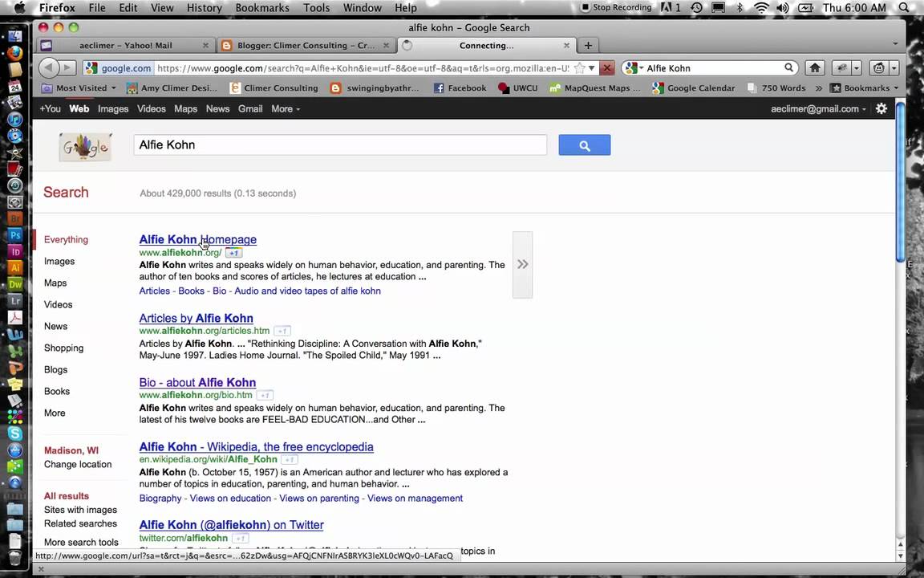Expand Most Visited bookmarks dropdown
Screen dimensions: 924x578
tap(79, 88)
